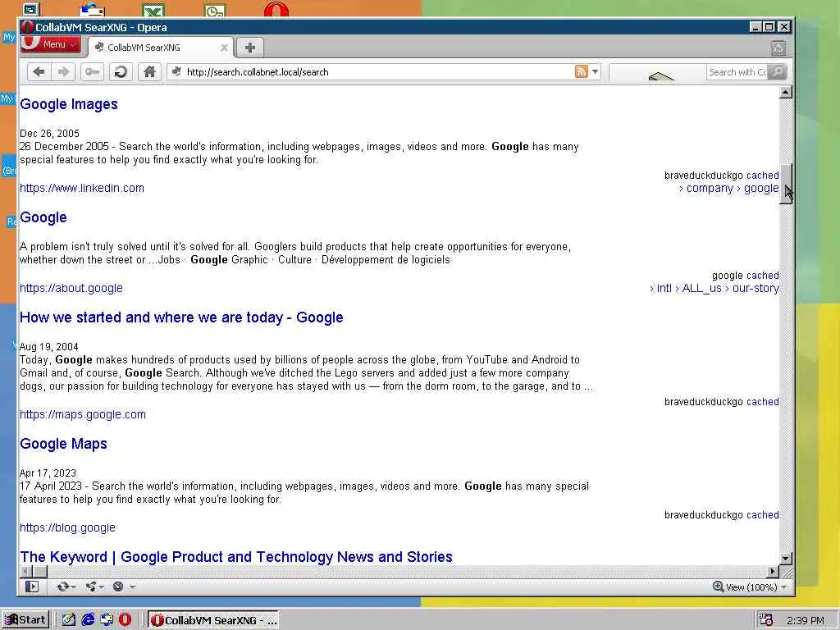Screen dimensions: 840x630
Task: Click the 2:39 PM taskbar clock
Action: pos(806,620)
